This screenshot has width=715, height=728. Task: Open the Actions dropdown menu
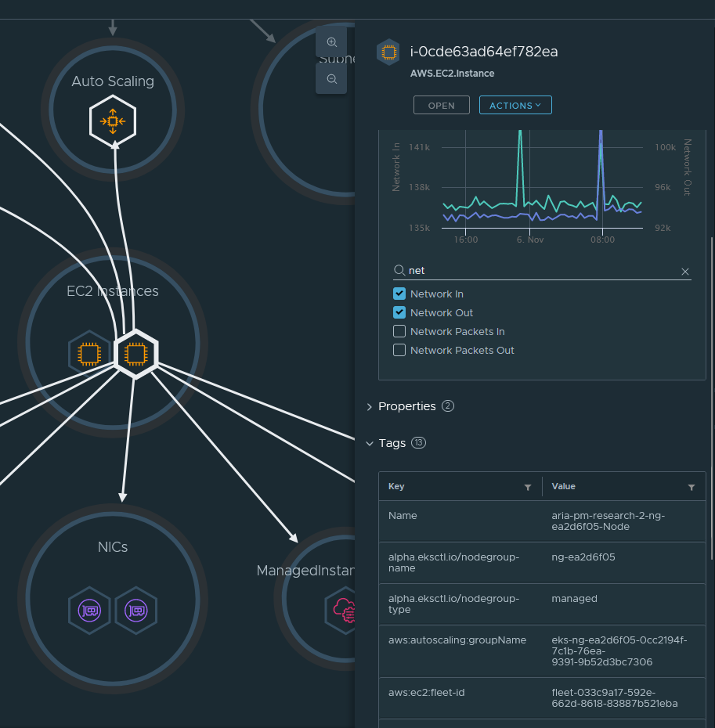coord(515,106)
